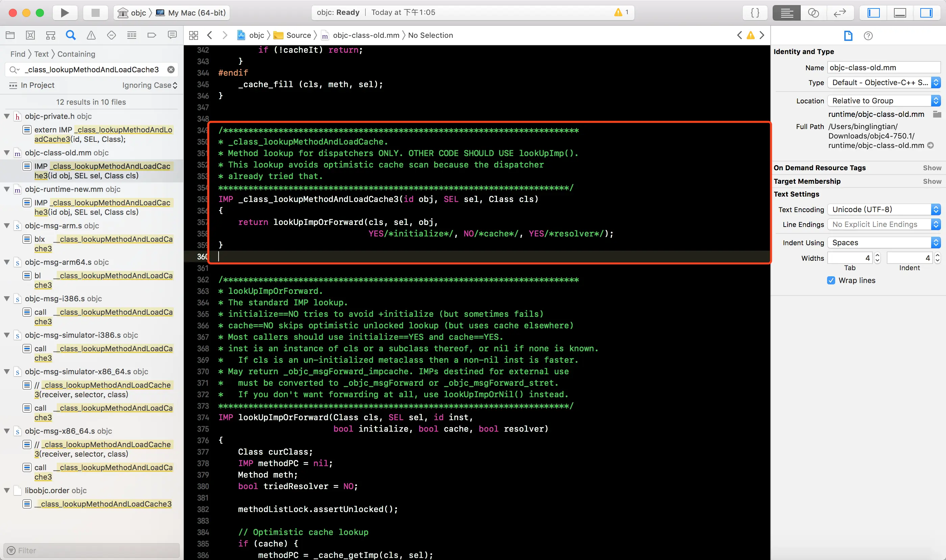Image resolution: width=946 pixels, height=560 pixels.
Task: Open Quick Help inspector tab
Action: pos(868,35)
